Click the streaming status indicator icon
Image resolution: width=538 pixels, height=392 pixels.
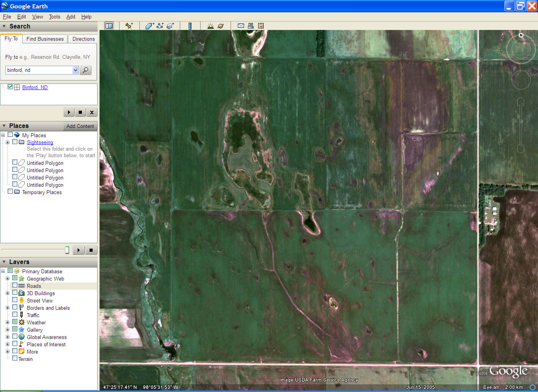[533, 387]
